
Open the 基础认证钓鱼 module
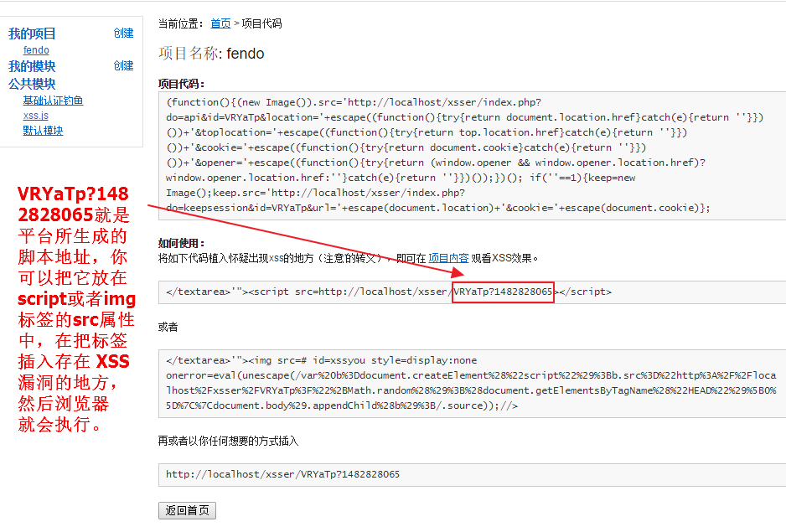click(53, 101)
